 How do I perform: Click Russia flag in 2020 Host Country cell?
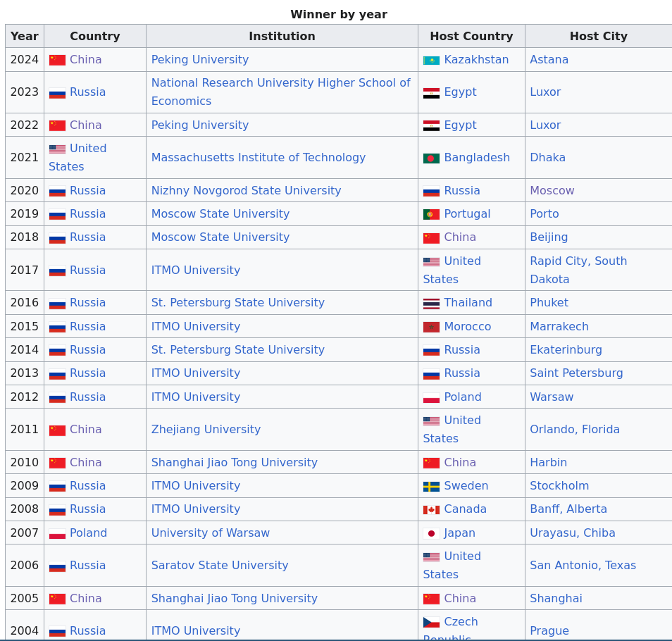431,191
